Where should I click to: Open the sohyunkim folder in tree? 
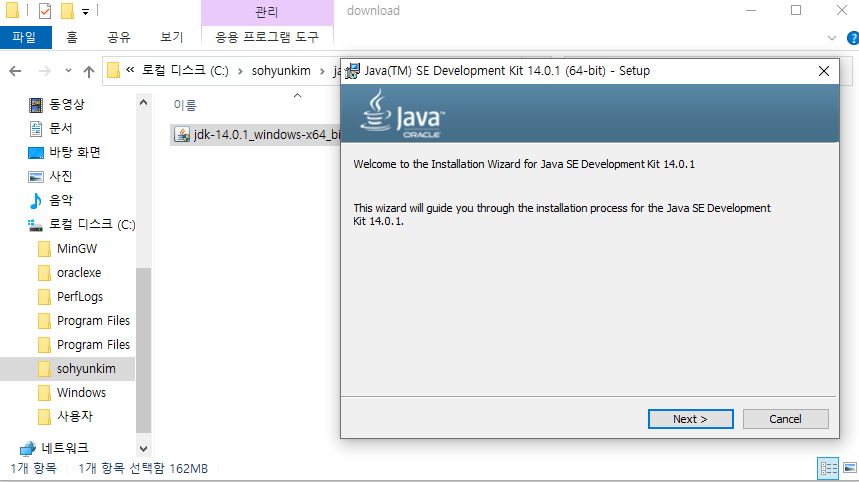coord(86,369)
